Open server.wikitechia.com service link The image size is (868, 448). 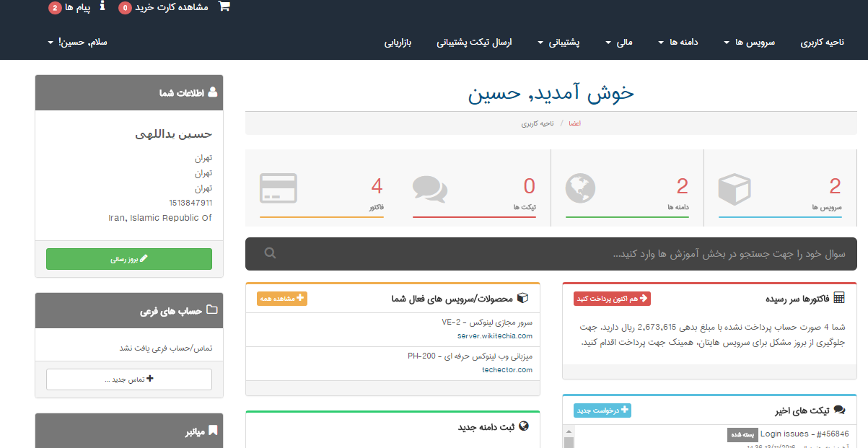pos(495,336)
